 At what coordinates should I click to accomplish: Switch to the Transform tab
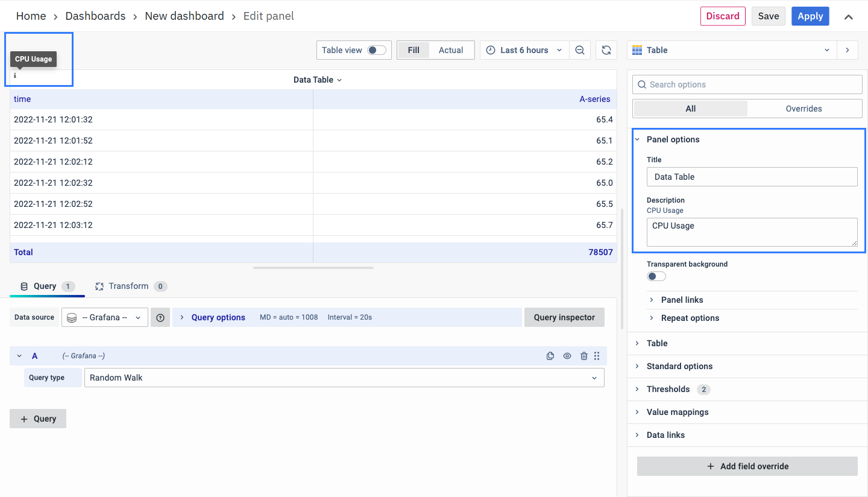click(130, 286)
